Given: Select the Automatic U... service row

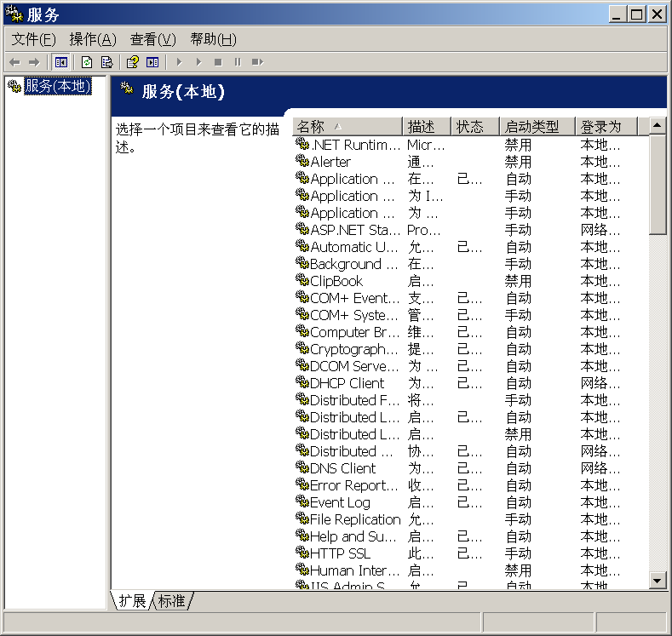Looking at the screenshot, I should 471,247.
